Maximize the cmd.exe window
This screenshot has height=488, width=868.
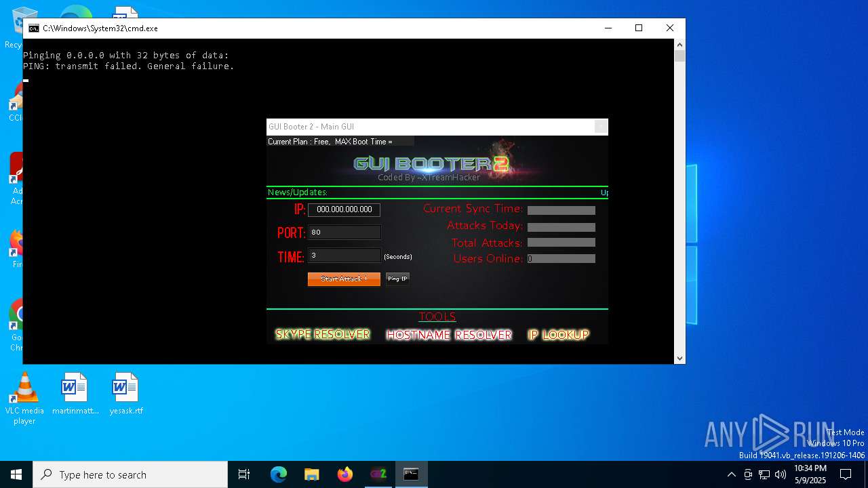[x=638, y=28]
